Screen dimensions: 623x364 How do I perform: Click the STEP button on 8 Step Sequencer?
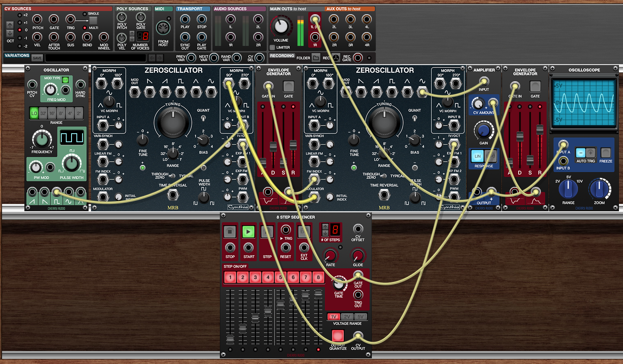267,232
